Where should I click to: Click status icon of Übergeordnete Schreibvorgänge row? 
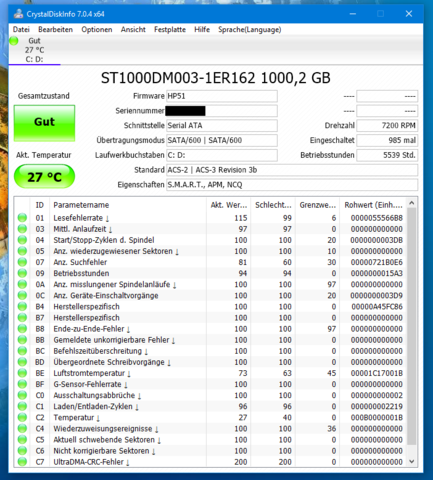[x=22, y=362]
